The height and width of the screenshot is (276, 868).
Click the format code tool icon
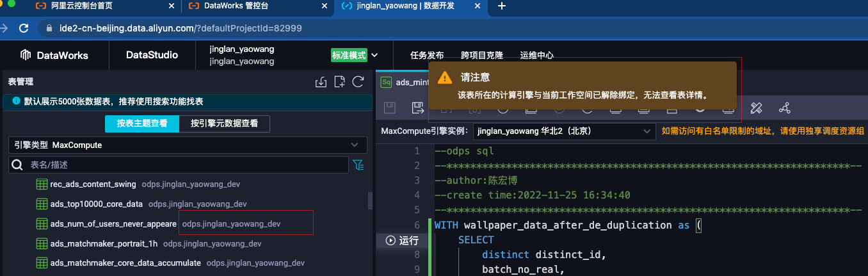[757, 108]
